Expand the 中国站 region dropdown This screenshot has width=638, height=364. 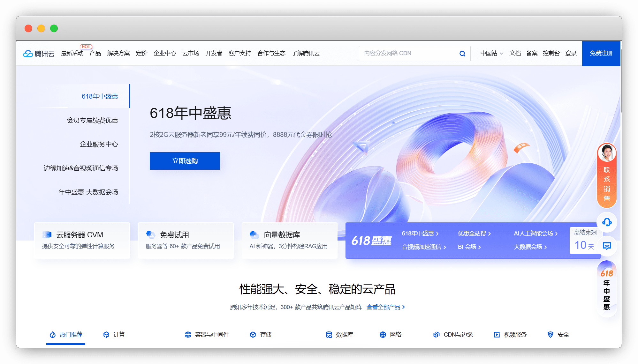tap(492, 53)
